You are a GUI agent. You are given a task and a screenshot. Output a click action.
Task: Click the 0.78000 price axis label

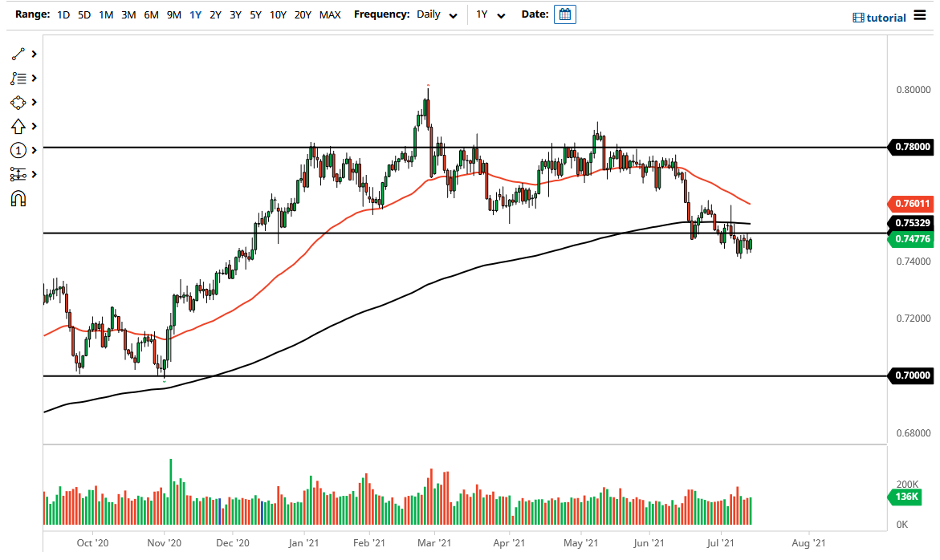tap(912, 148)
